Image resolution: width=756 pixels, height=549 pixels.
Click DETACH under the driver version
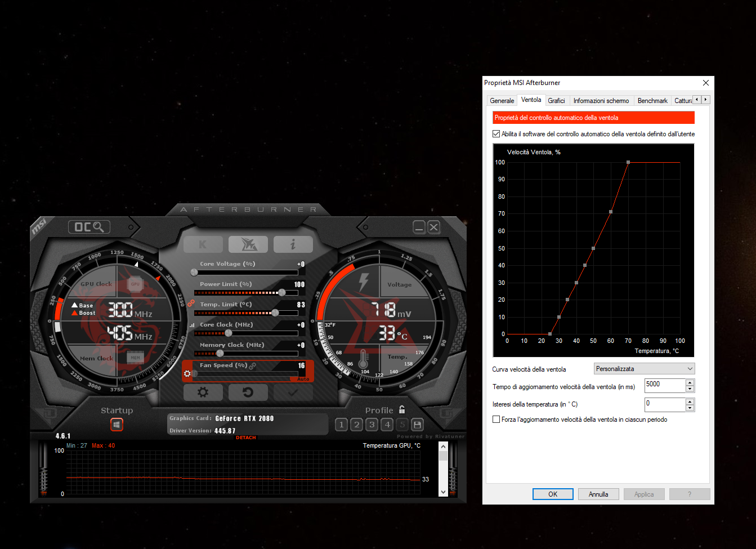pyautogui.click(x=246, y=438)
